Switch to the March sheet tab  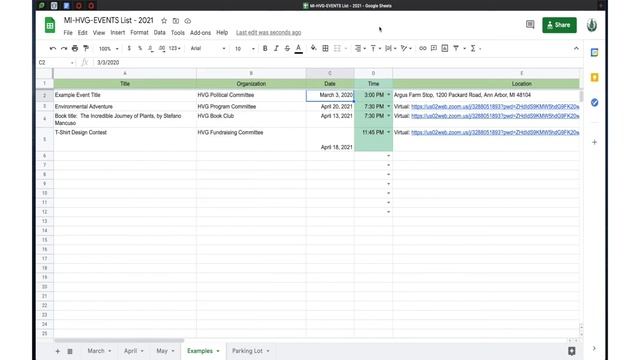[99, 351]
